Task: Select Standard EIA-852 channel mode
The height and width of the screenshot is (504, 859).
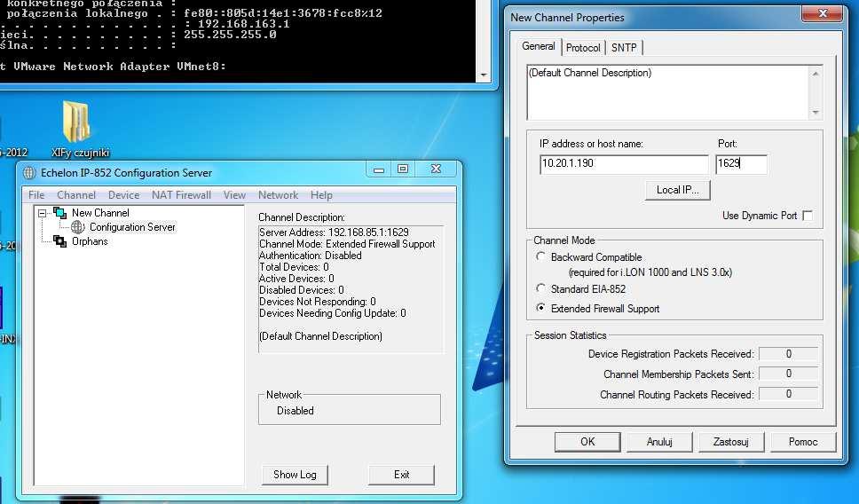Action: click(x=540, y=288)
